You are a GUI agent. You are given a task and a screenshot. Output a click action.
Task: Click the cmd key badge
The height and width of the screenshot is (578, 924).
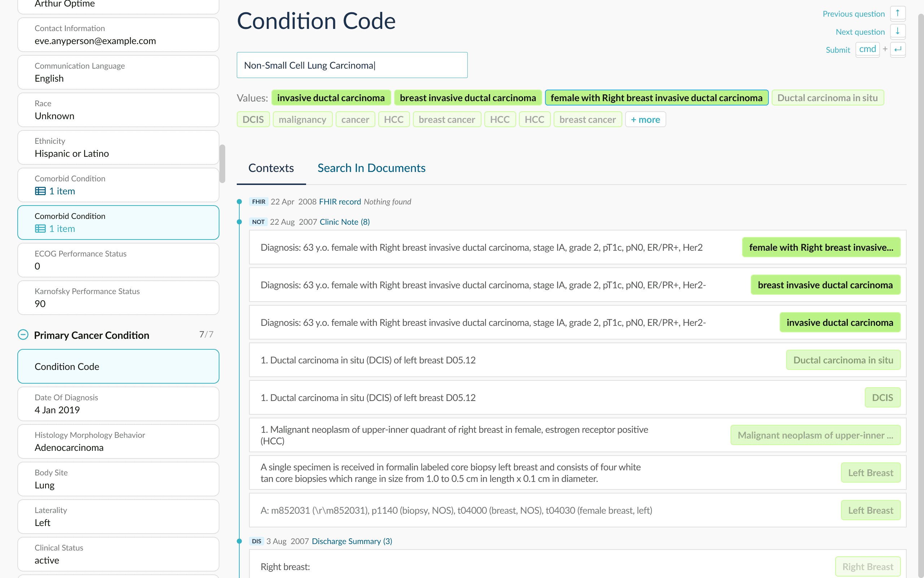[x=867, y=49]
